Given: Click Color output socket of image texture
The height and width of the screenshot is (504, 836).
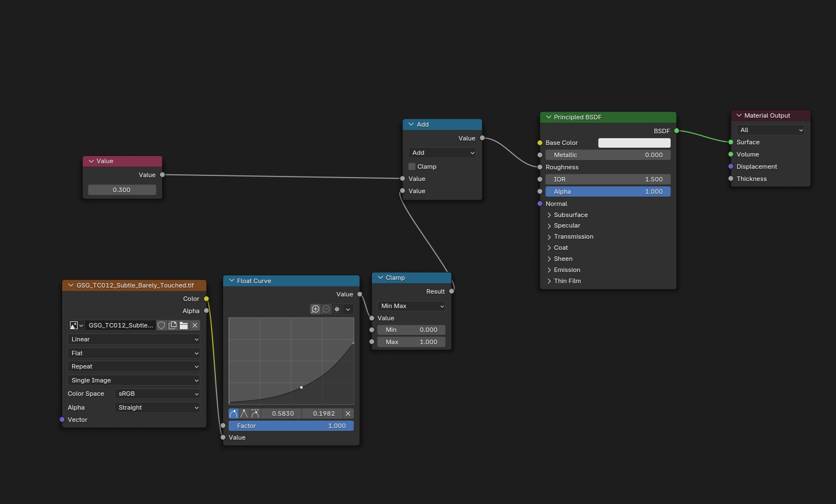Looking at the screenshot, I should pyautogui.click(x=207, y=299).
